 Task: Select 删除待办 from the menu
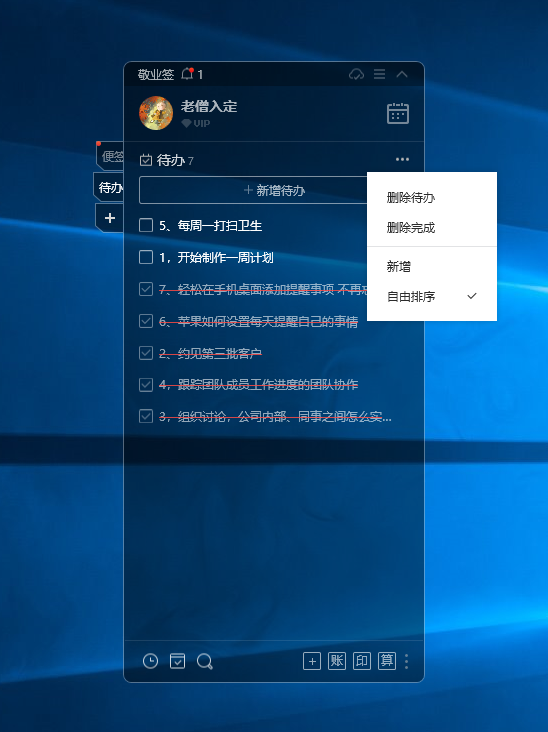432,198
